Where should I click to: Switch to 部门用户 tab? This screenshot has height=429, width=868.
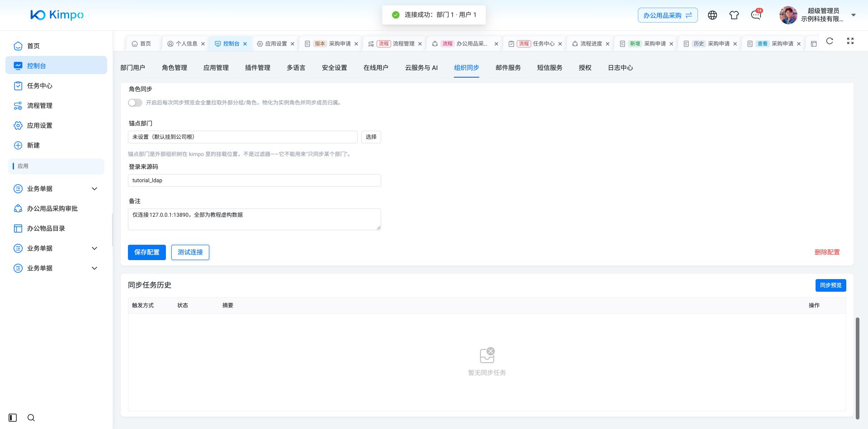132,68
